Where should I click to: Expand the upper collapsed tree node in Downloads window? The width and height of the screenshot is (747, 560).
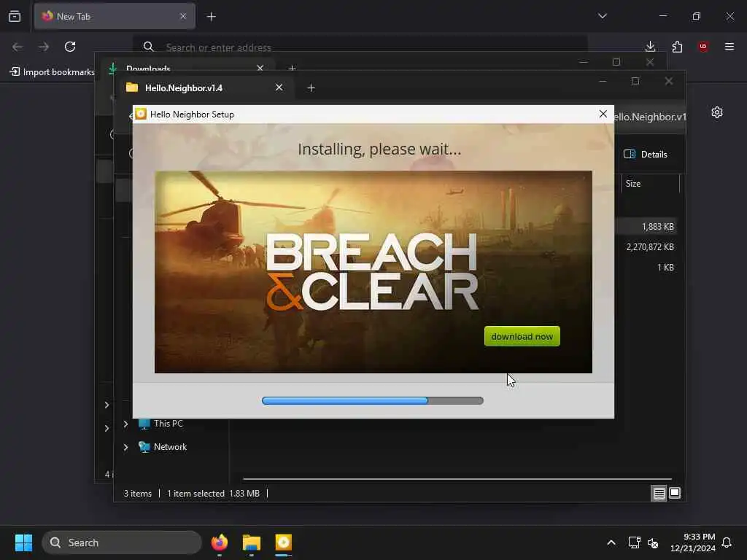[x=107, y=405]
